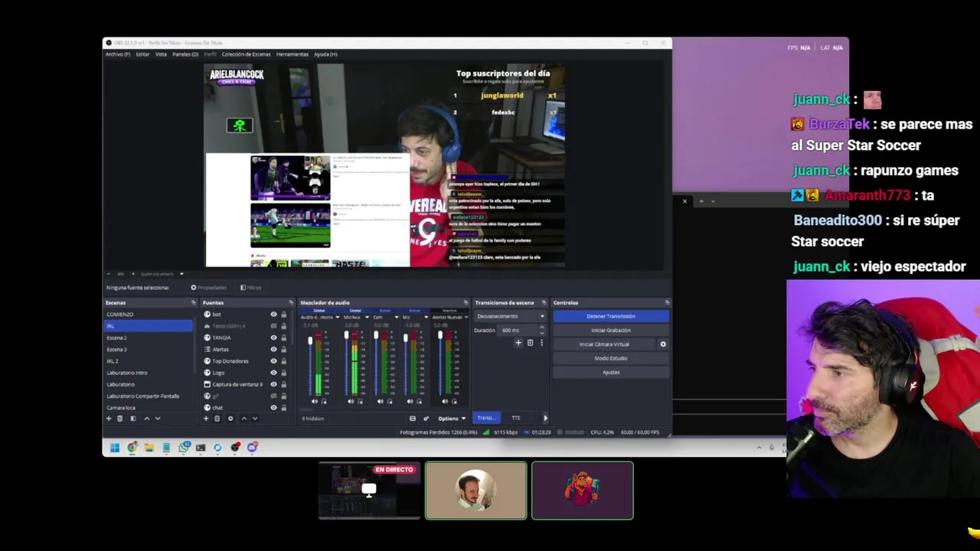Hide the Alertas source eye icon
The height and width of the screenshot is (551, 980).
pyautogui.click(x=273, y=349)
